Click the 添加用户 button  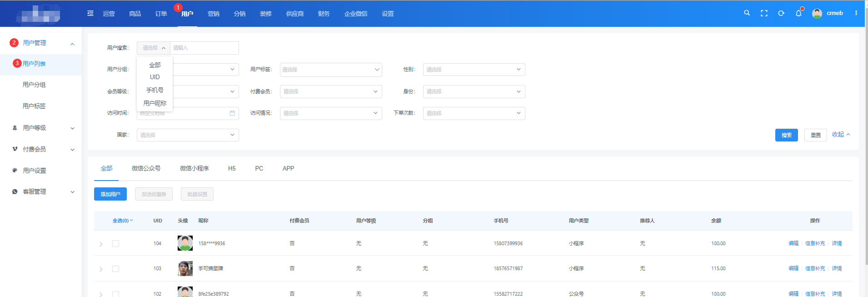coord(110,194)
